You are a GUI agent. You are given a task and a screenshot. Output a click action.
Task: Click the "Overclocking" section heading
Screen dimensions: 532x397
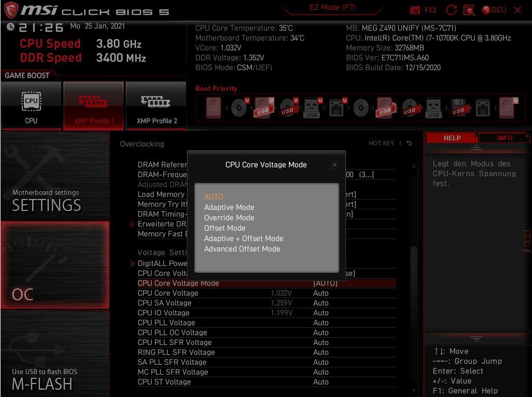pos(142,144)
